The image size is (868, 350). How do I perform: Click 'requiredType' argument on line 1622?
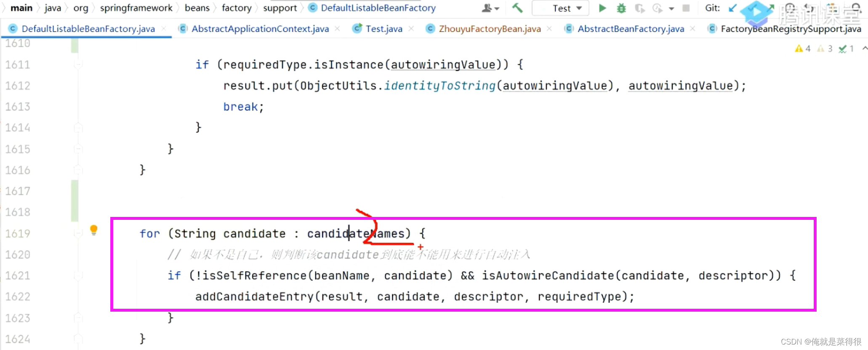point(579,297)
